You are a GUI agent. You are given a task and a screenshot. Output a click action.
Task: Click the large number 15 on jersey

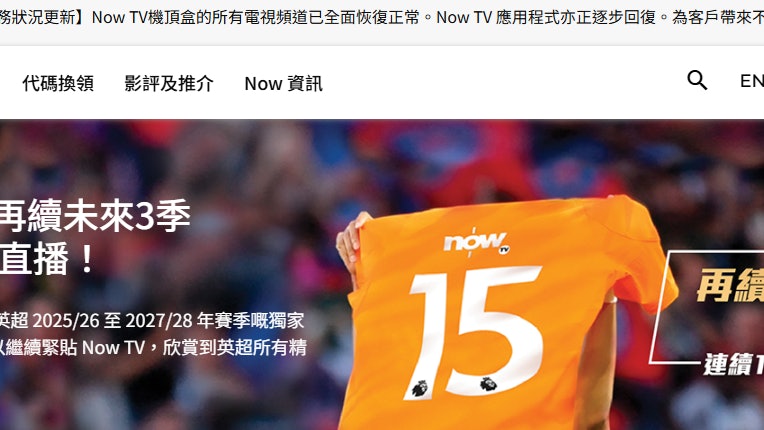(x=475, y=332)
